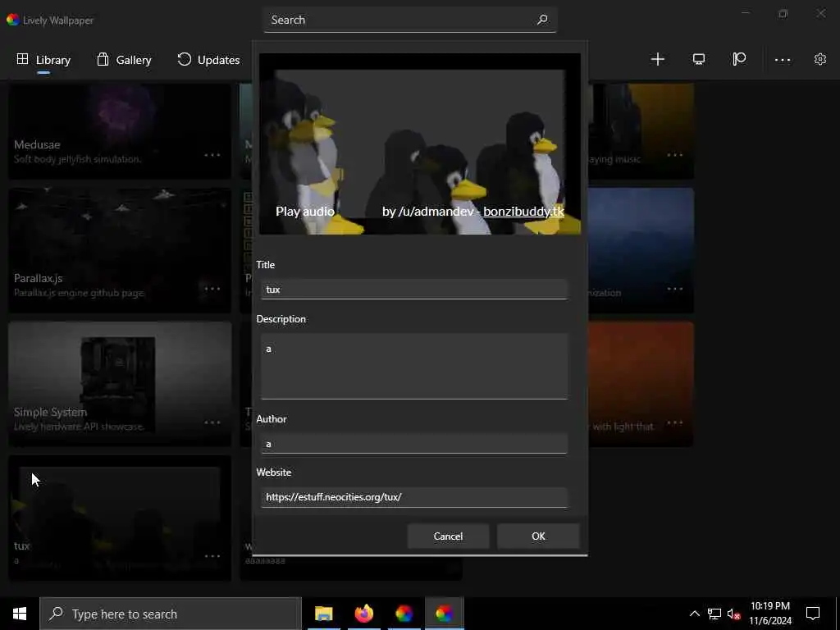
Task: Open File Explorer from the taskbar
Action: pos(323,614)
